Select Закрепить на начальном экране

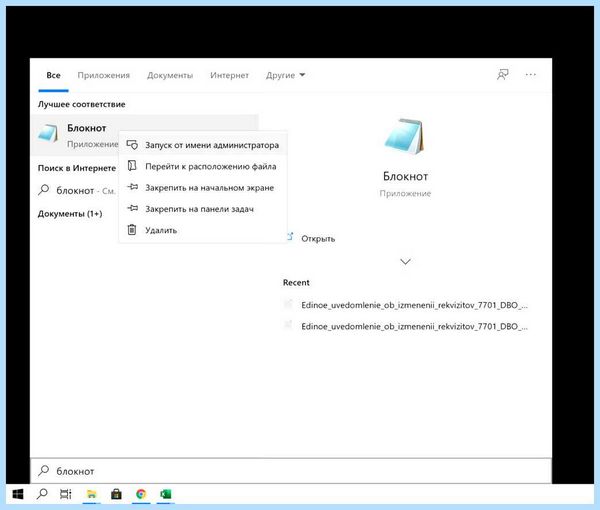pos(203,188)
